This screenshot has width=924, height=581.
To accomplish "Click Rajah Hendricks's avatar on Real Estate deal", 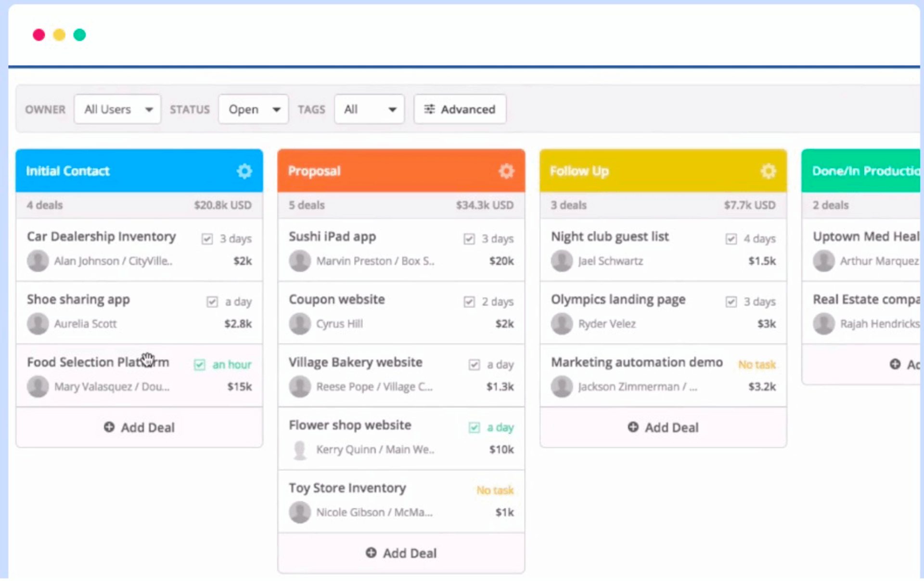I will [x=824, y=323].
